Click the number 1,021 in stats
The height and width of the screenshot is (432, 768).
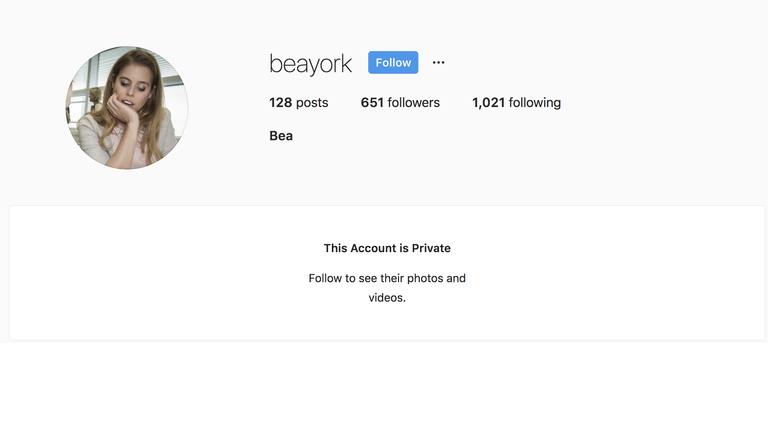488,102
